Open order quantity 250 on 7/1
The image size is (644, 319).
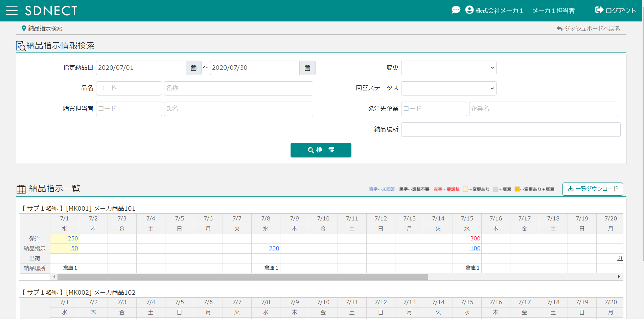[73, 238]
